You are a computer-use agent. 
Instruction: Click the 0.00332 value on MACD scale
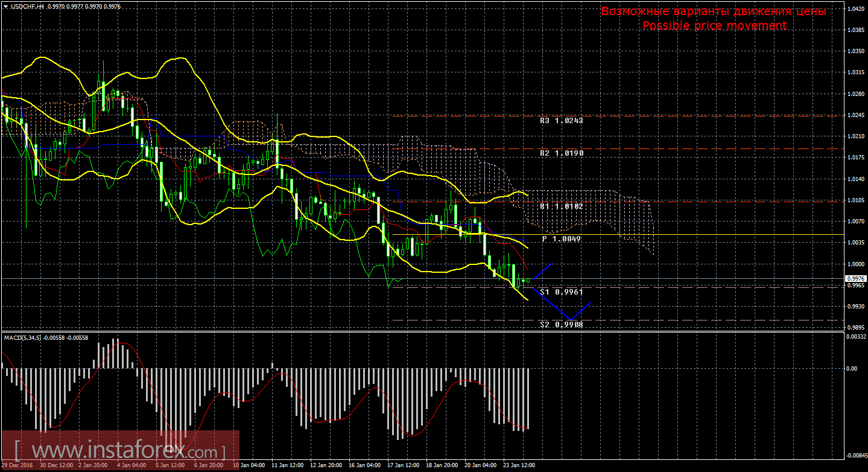(x=855, y=337)
